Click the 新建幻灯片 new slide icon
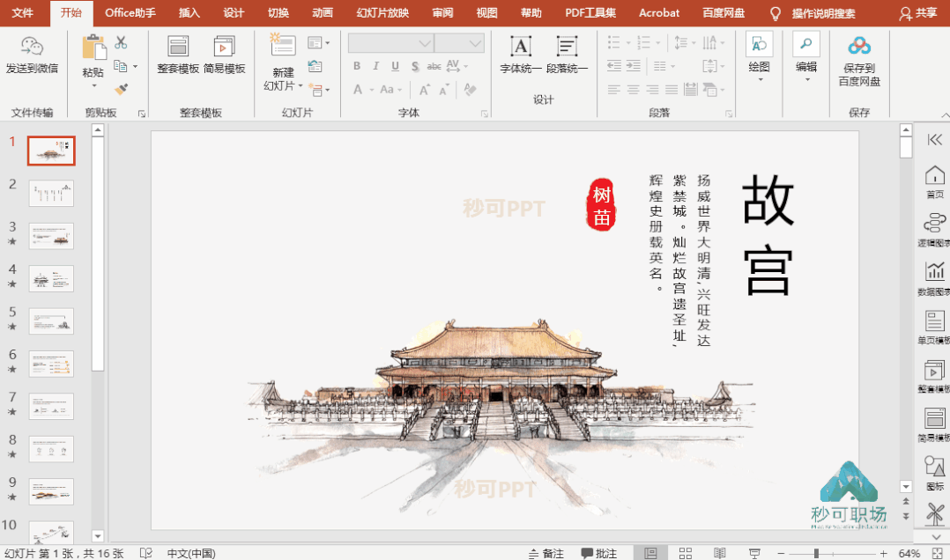This screenshot has height=560, width=950. [x=282, y=46]
